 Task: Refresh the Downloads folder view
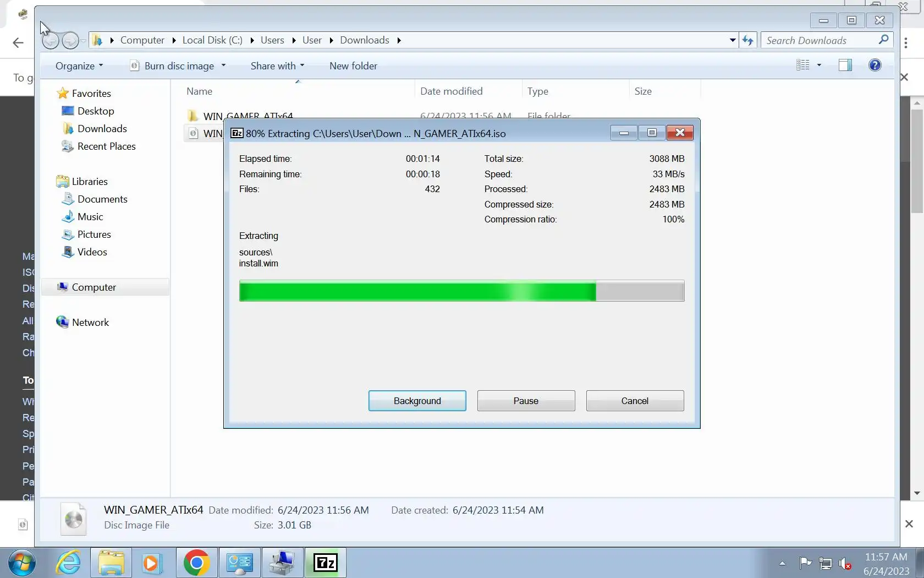(747, 40)
